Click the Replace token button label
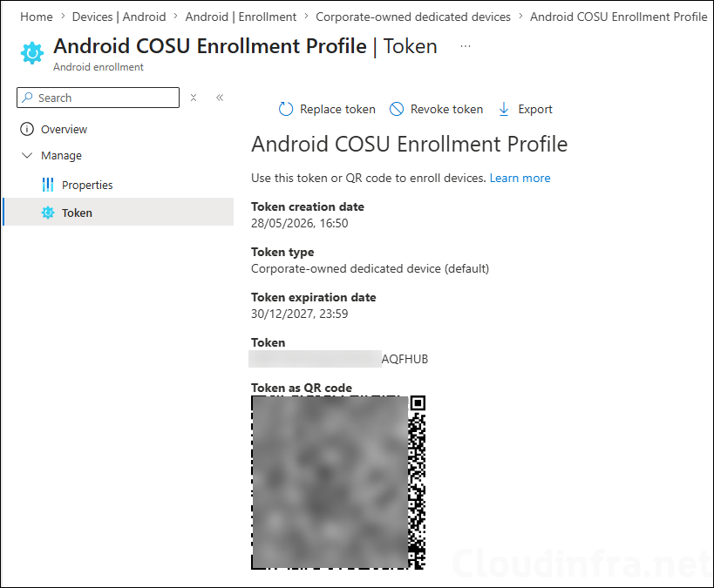This screenshot has height=588, width=714. 337,109
